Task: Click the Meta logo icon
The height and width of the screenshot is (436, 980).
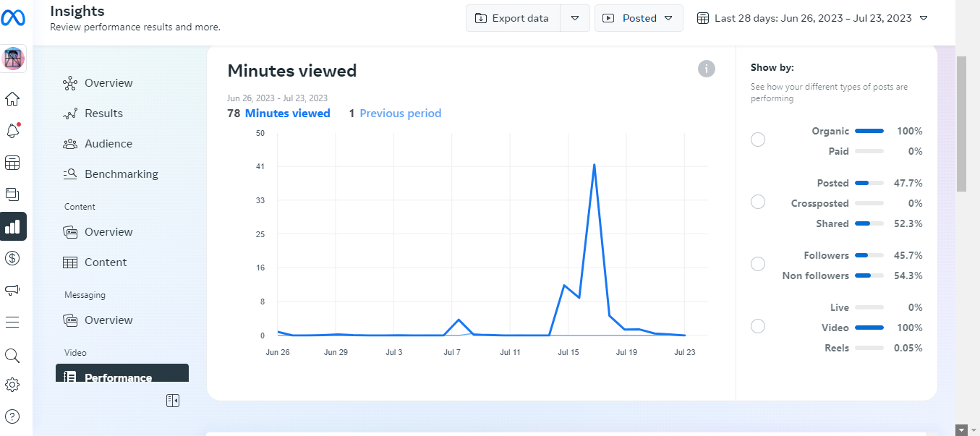Action: pyautogui.click(x=13, y=19)
